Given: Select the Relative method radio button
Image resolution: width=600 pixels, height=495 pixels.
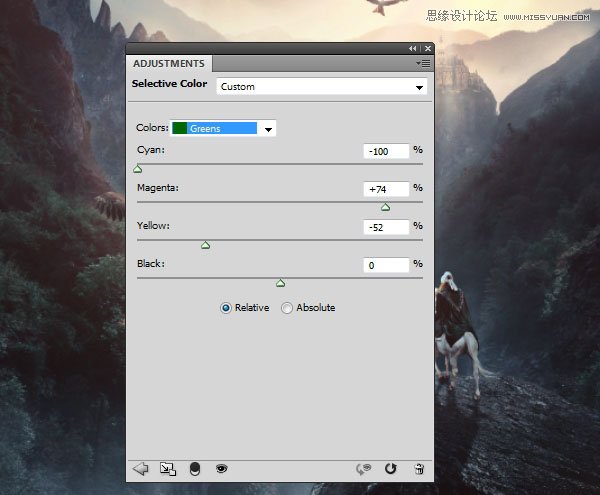Looking at the screenshot, I should pyautogui.click(x=226, y=308).
